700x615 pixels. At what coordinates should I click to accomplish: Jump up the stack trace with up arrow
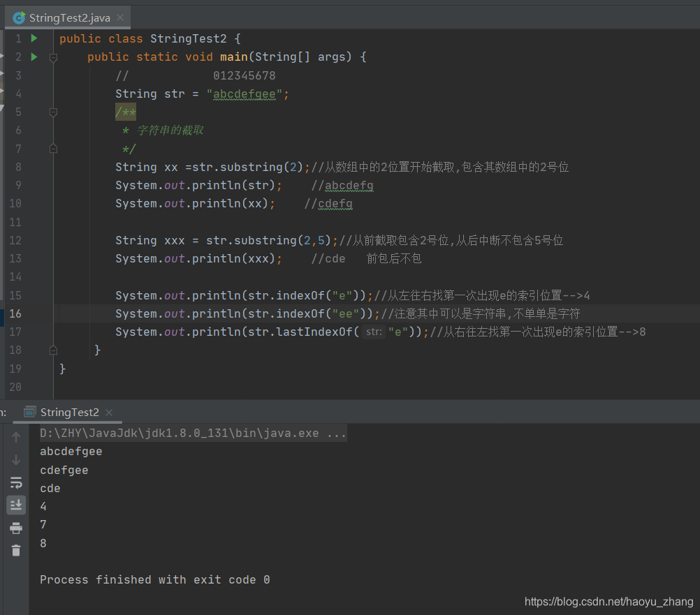[x=16, y=437]
